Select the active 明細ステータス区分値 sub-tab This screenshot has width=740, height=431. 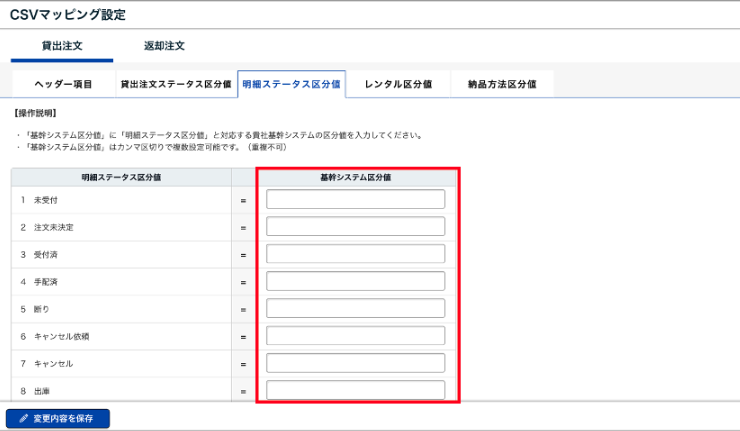(291, 85)
